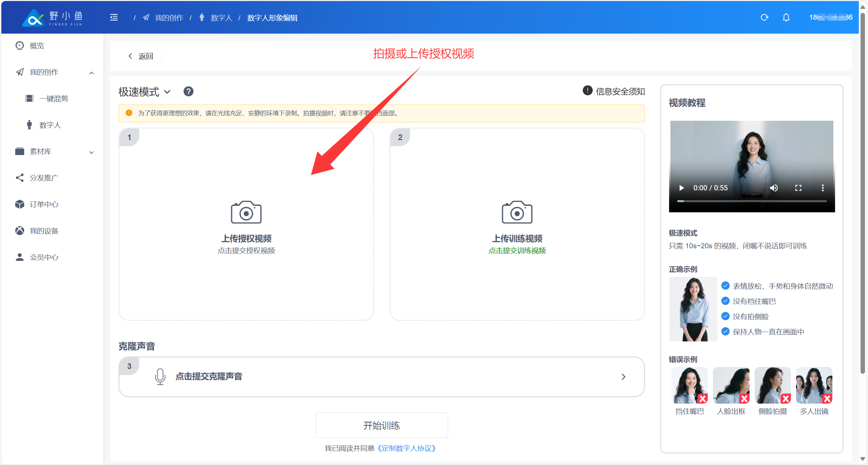
Task: Click the refresh icon in header
Action: (x=764, y=17)
